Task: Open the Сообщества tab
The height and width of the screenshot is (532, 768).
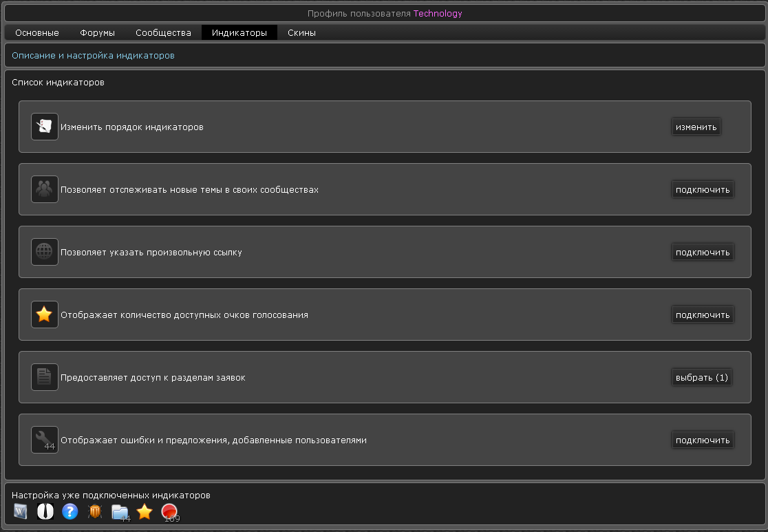Action: coord(163,32)
